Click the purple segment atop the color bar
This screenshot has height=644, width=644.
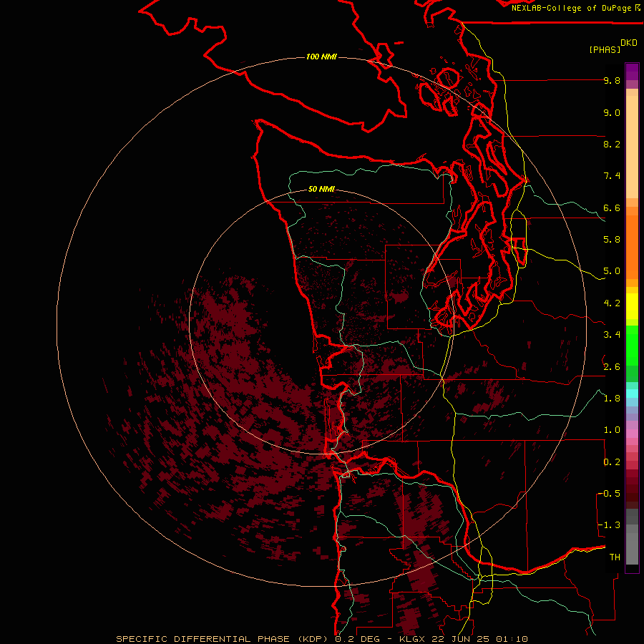coord(632,72)
